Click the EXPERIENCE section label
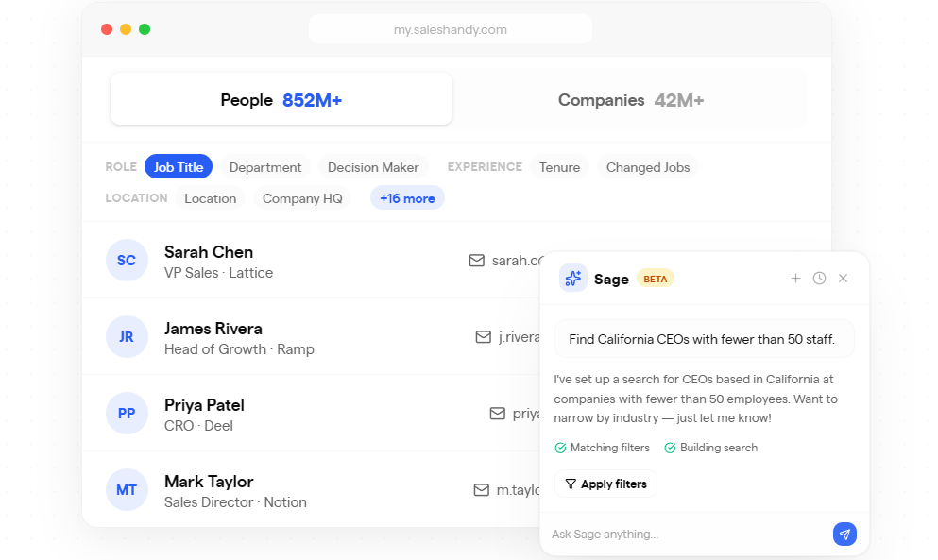The height and width of the screenshot is (560, 938). 485,167
